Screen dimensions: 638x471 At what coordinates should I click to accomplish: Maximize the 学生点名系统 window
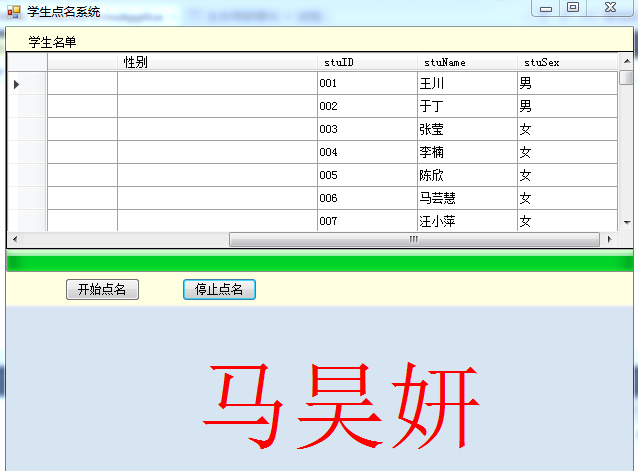573,8
